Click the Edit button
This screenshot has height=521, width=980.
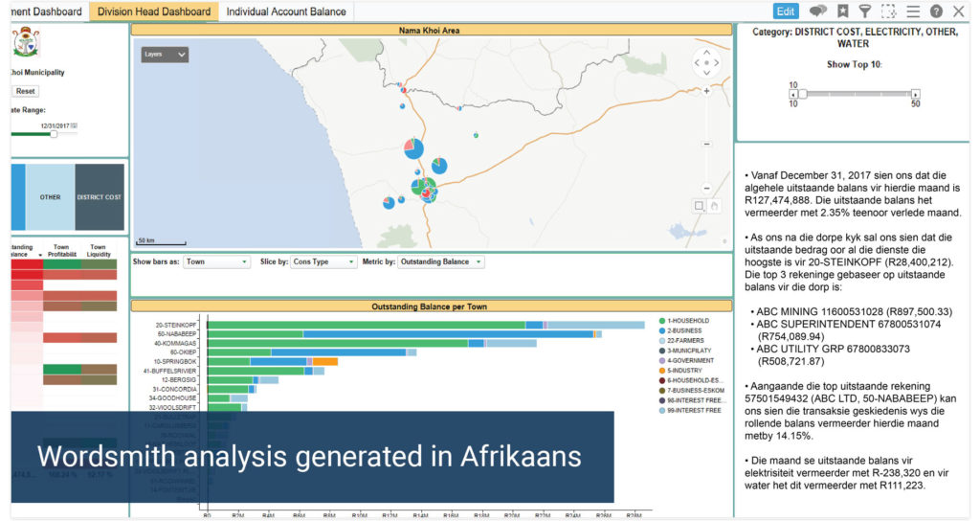click(786, 11)
